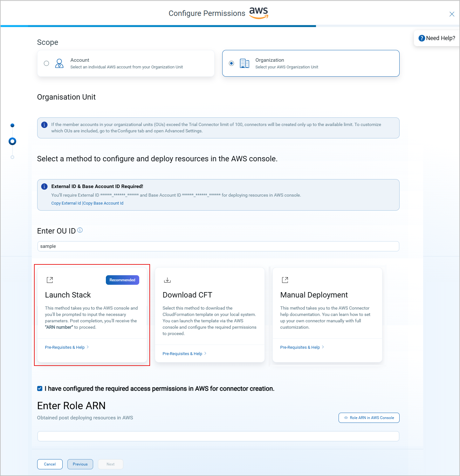
Task: Click the Previous button
Action: click(80, 464)
